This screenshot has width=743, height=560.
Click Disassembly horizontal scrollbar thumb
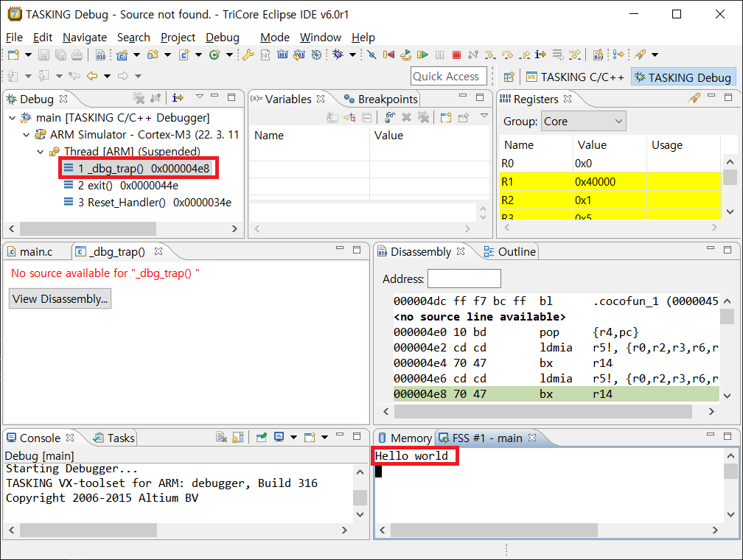(543, 412)
